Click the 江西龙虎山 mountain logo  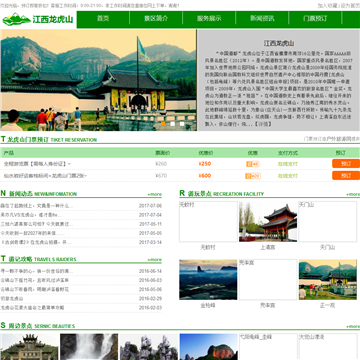(38, 19)
